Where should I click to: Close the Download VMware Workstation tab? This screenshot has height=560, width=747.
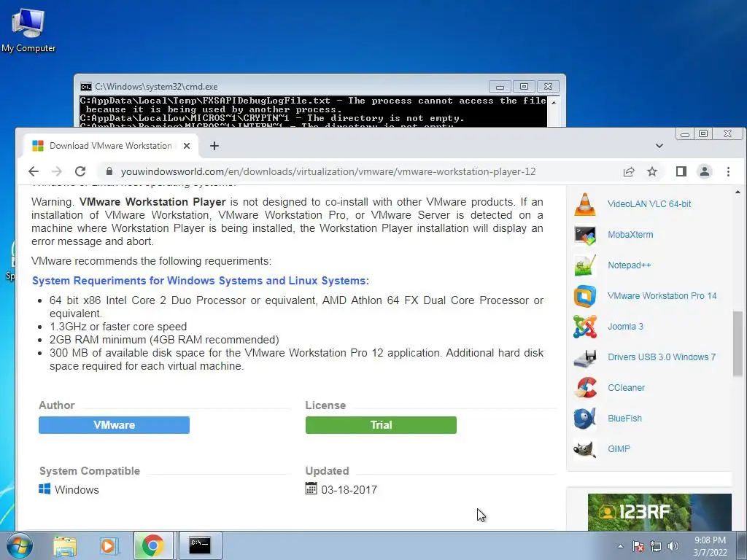[x=187, y=146]
